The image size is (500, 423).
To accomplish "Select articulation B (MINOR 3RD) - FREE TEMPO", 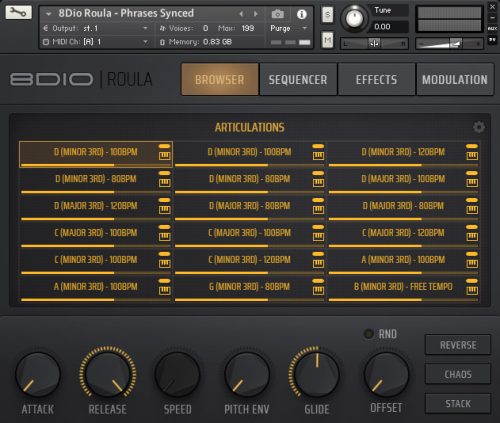I will (x=403, y=287).
